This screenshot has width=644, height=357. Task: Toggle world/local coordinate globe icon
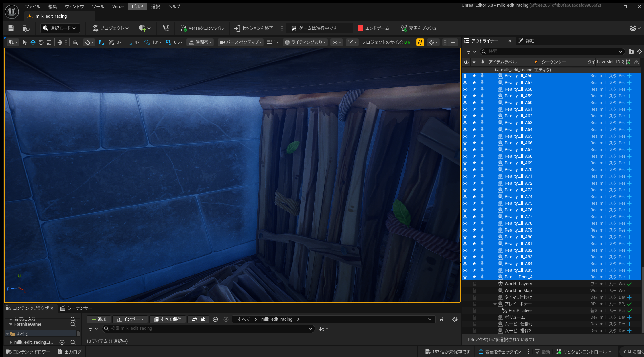60,42
